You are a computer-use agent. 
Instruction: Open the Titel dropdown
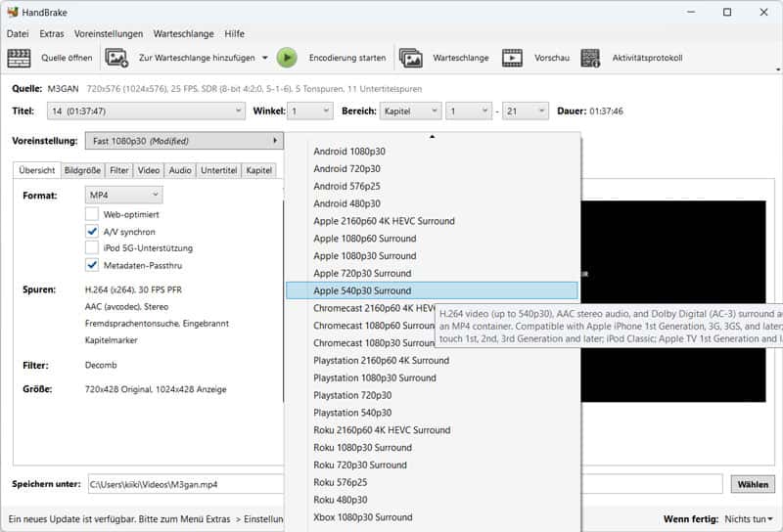[x=146, y=111]
